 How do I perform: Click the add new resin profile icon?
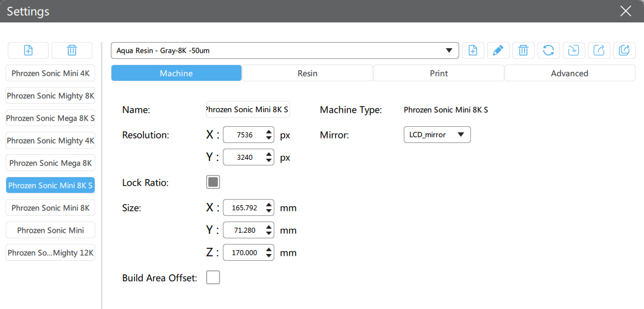pos(473,50)
